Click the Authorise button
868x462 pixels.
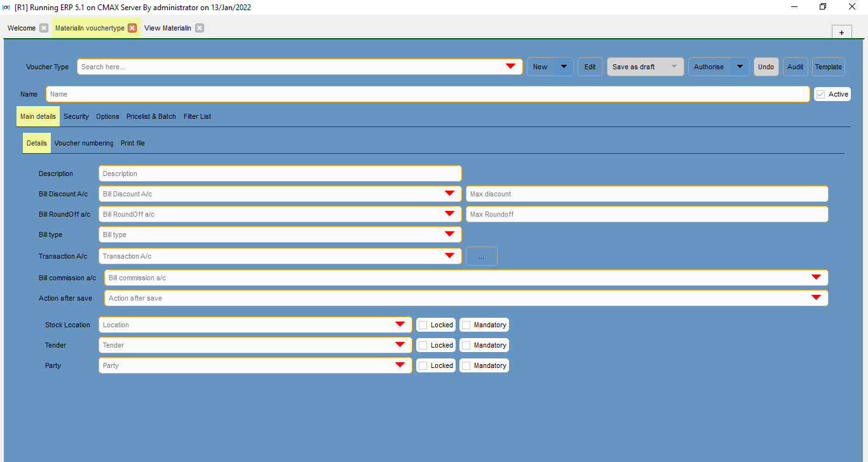709,67
